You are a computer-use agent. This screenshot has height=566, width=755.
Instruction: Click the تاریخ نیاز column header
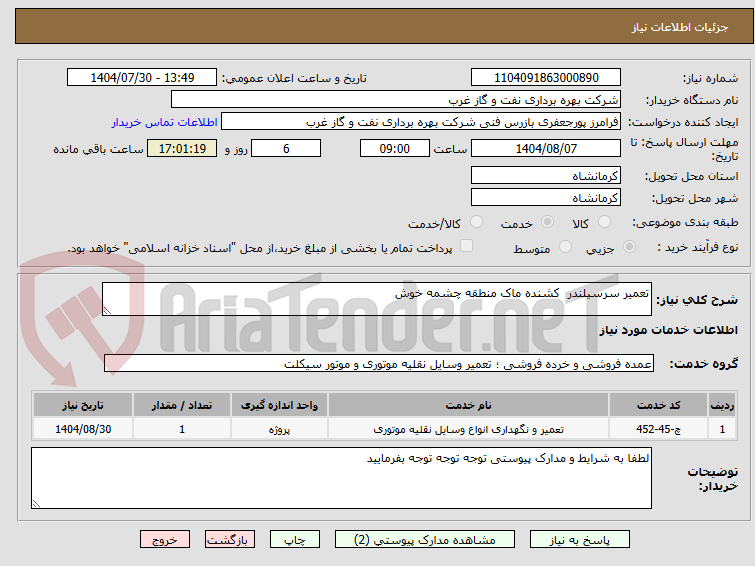point(83,405)
